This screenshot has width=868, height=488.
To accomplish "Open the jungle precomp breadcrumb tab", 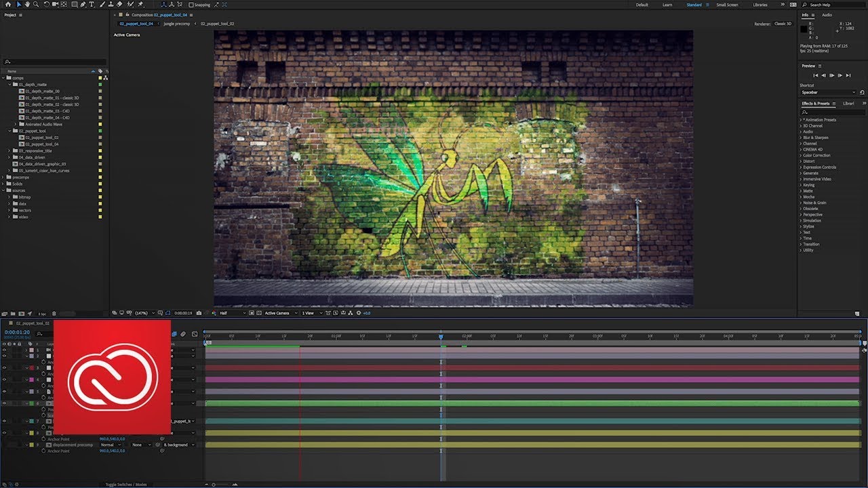I will pyautogui.click(x=178, y=24).
